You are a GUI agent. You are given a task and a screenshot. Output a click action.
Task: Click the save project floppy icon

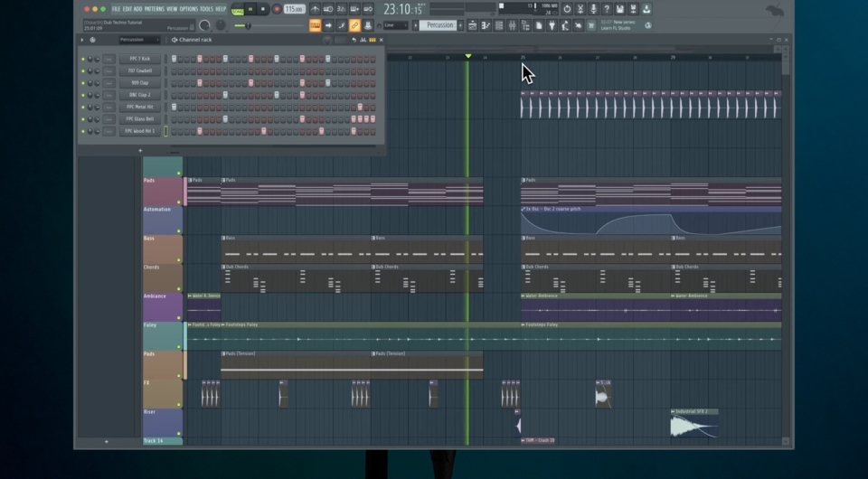click(x=620, y=9)
